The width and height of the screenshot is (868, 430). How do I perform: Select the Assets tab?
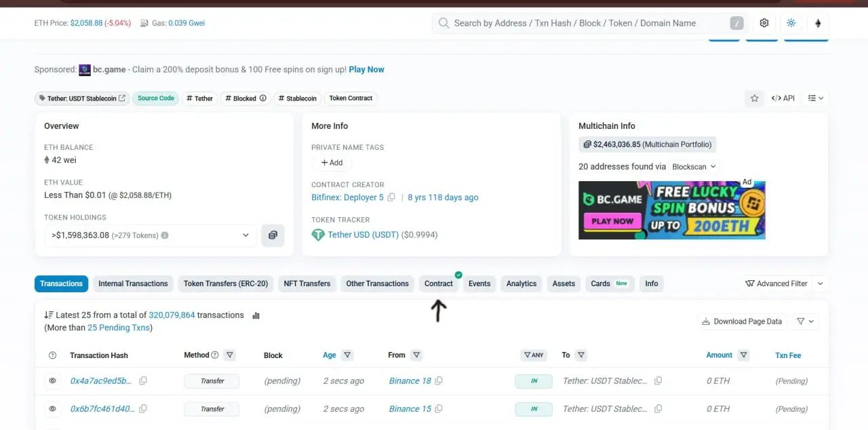(564, 284)
